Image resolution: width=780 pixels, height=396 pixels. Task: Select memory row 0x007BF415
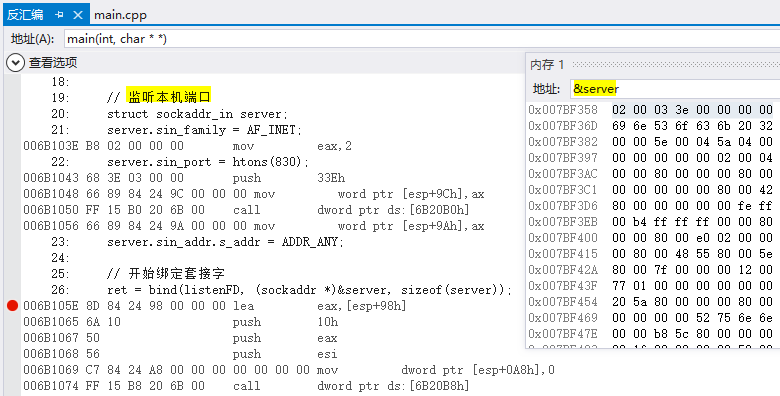tap(652, 253)
